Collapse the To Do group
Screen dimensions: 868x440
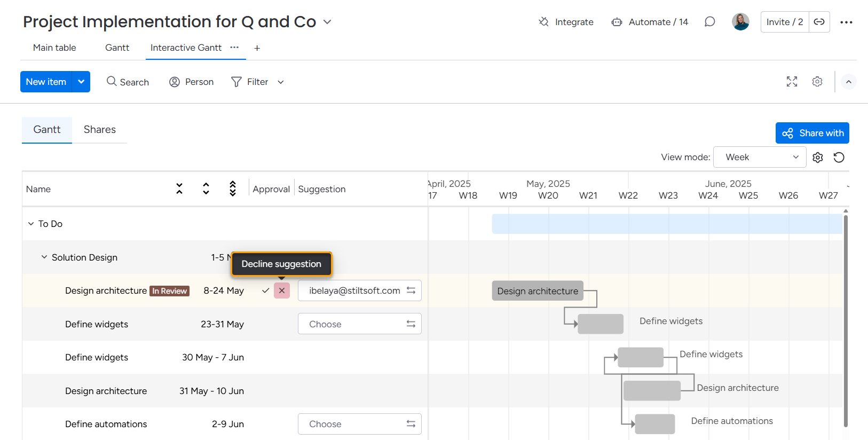pos(31,224)
